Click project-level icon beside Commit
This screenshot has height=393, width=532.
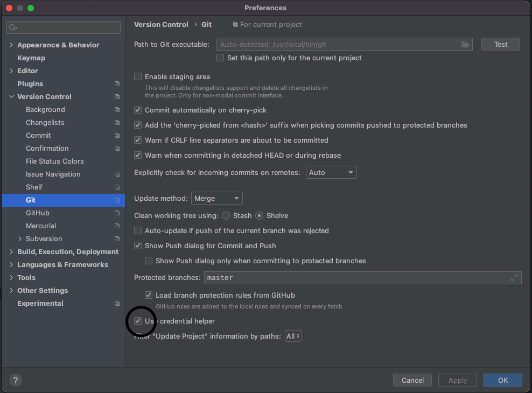(x=117, y=135)
